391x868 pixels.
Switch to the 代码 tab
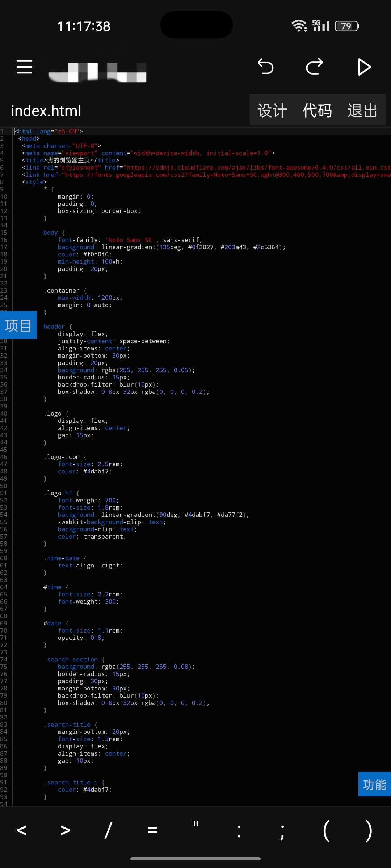click(317, 110)
